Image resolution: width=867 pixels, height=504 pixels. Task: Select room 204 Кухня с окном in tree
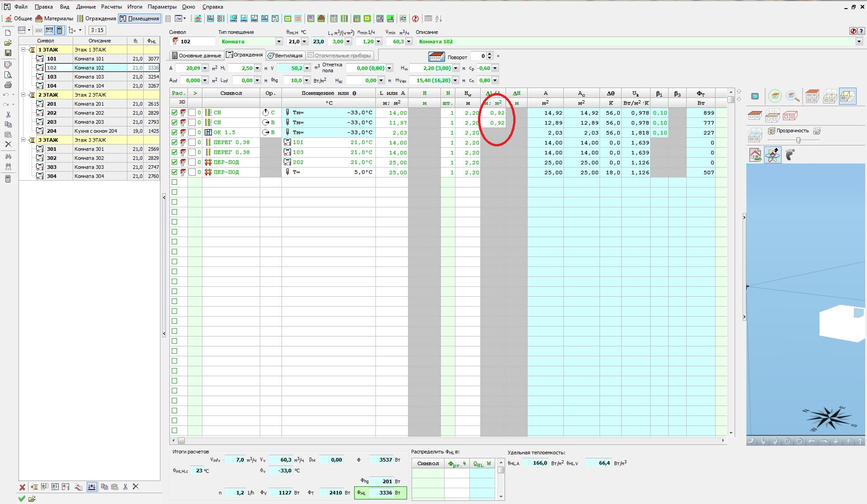point(95,131)
